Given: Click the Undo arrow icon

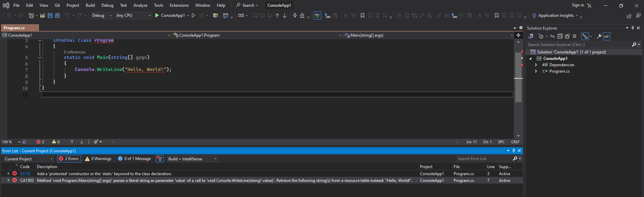Looking at the screenshot, I should pyautogui.click(x=68, y=15).
